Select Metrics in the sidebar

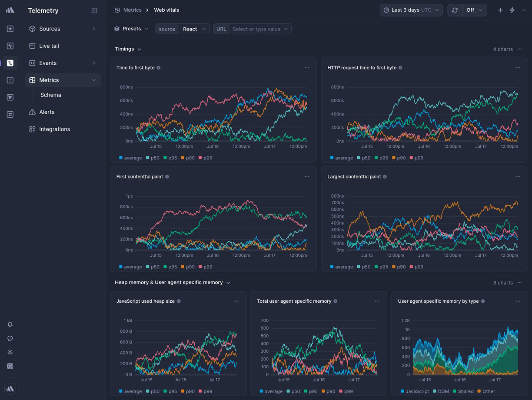click(x=63, y=80)
